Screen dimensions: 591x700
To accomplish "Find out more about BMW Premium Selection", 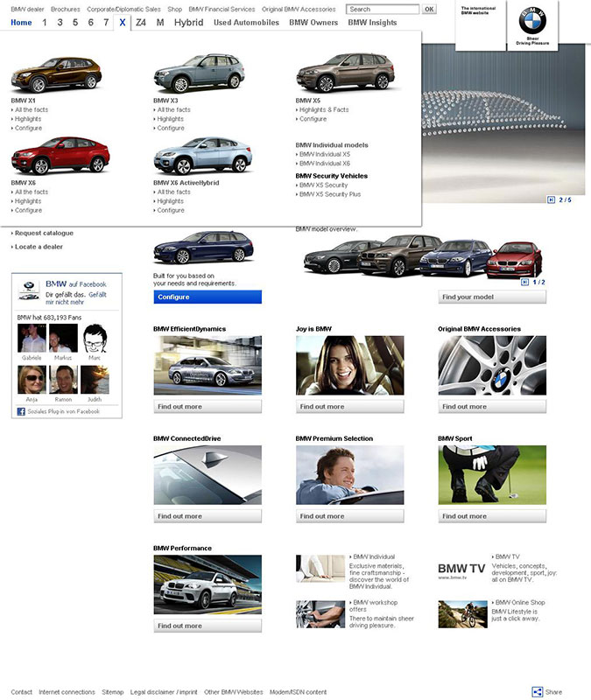I will (349, 516).
